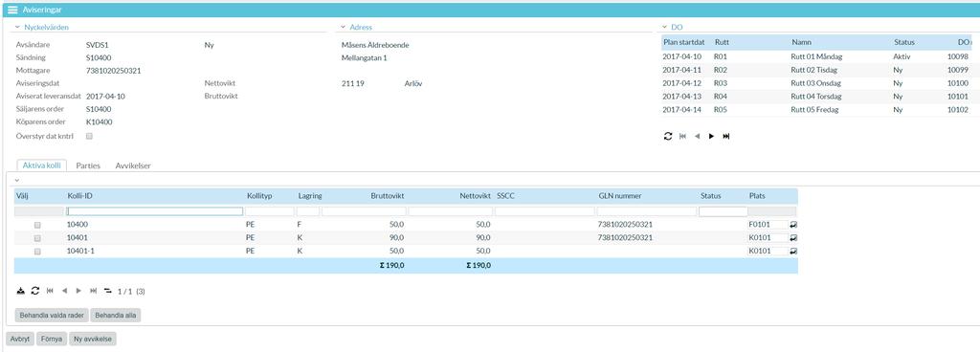The image size is (980, 352).
Task: Select DO row Rutt 02 Tisdag
Action: (815, 70)
